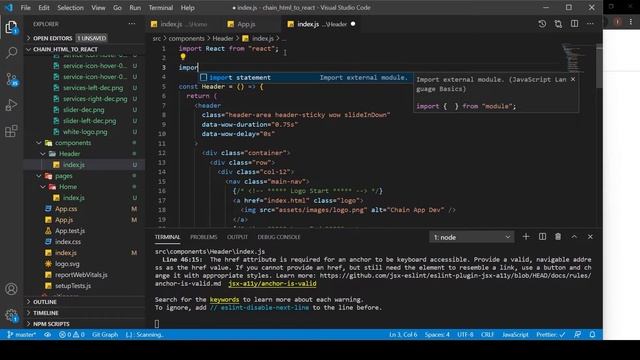Open errors and warnings count in status bar
The width and height of the screenshot is (640, 360).
(x=71, y=335)
